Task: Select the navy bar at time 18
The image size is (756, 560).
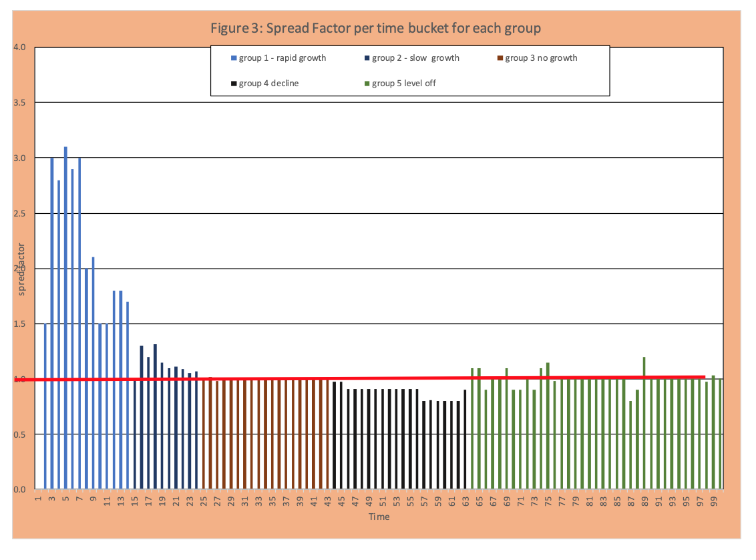Action: (155, 417)
